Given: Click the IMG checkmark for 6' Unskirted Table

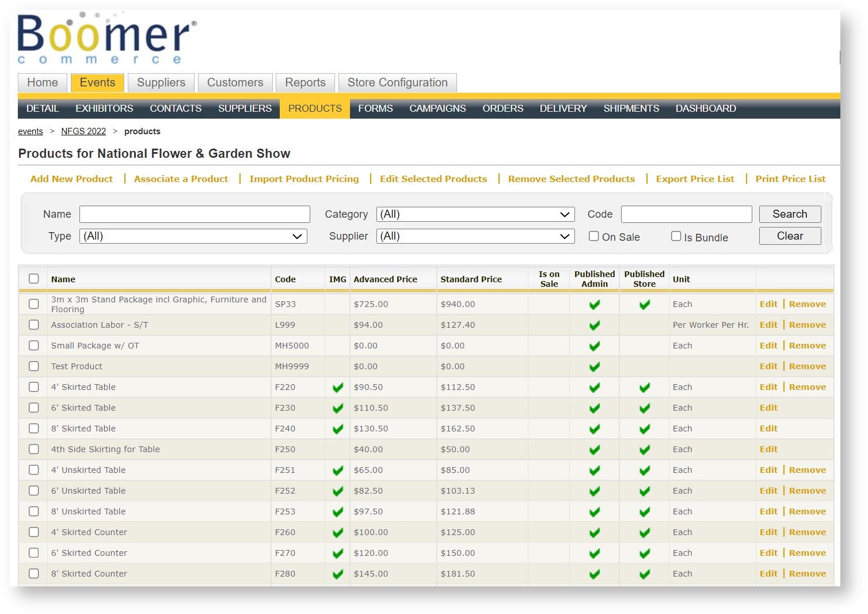Looking at the screenshot, I should tap(338, 491).
